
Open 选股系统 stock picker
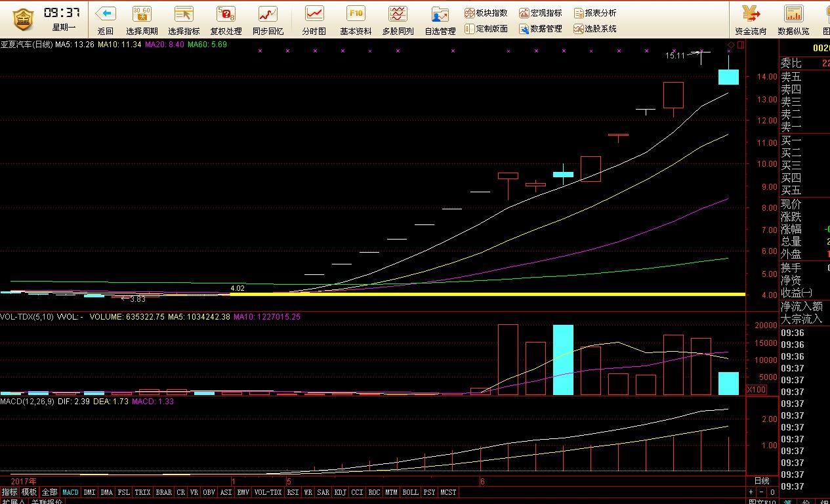[x=594, y=28]
